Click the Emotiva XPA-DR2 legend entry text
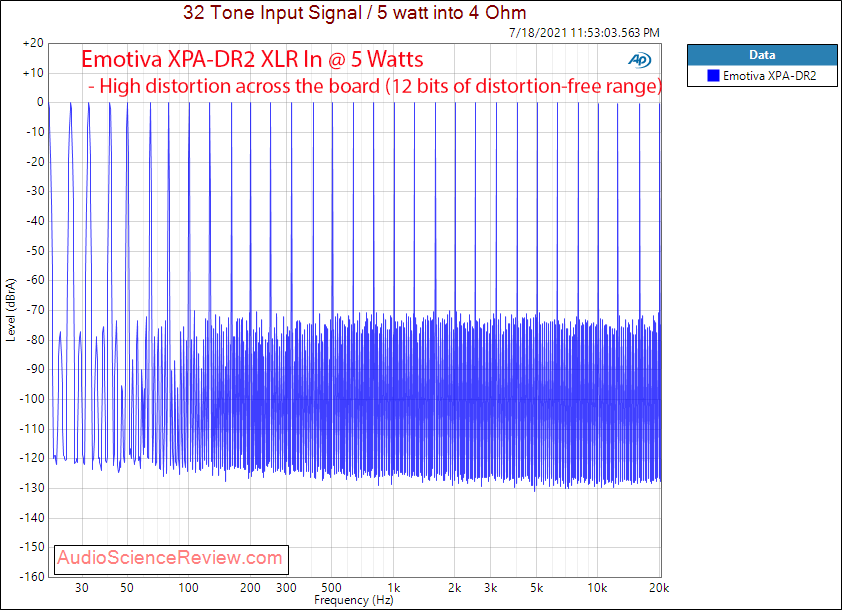 coord(770,76)
